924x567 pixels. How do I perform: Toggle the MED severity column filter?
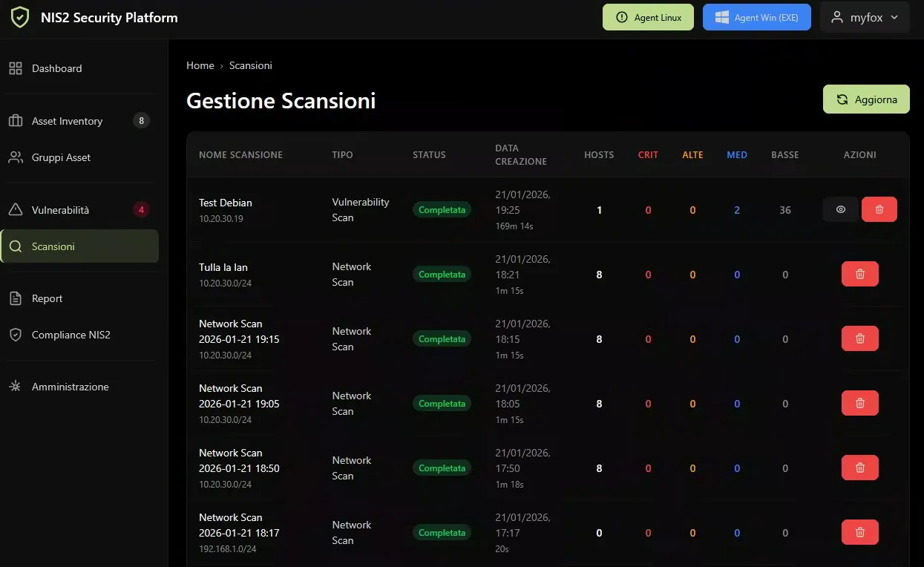(x=736, y=154)
